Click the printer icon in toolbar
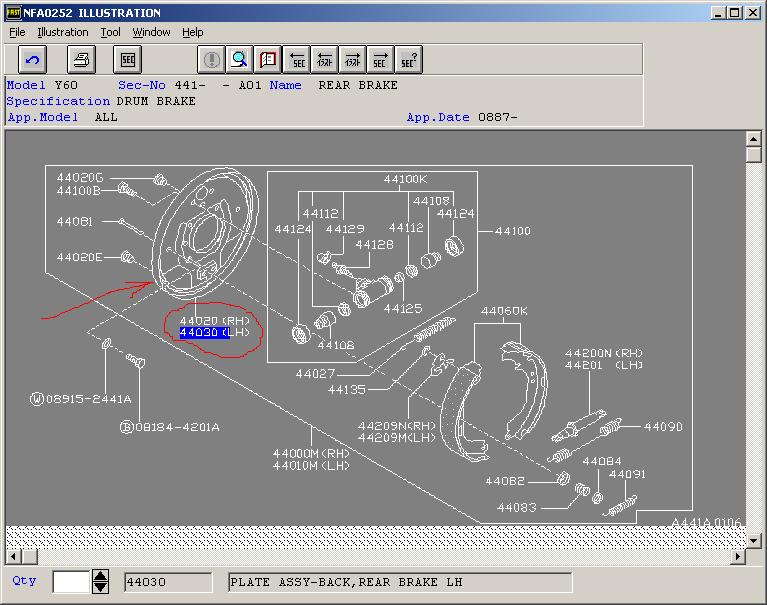Viewport: 767px width, 605px height. [81, 60]
